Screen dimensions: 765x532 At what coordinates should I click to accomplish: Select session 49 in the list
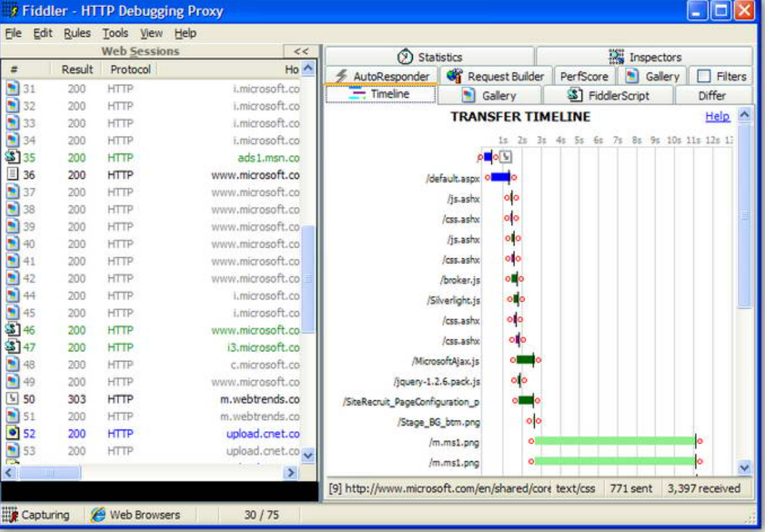[x=151, y=382]
